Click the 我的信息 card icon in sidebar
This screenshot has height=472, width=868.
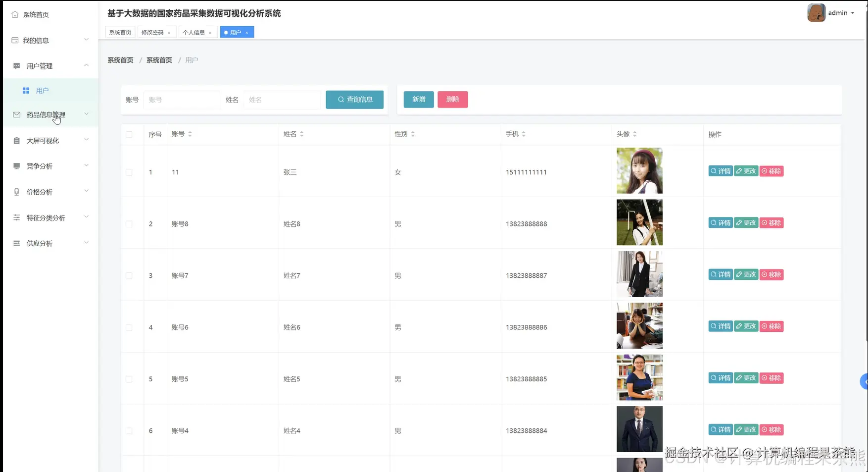click(x=15, y=40)
